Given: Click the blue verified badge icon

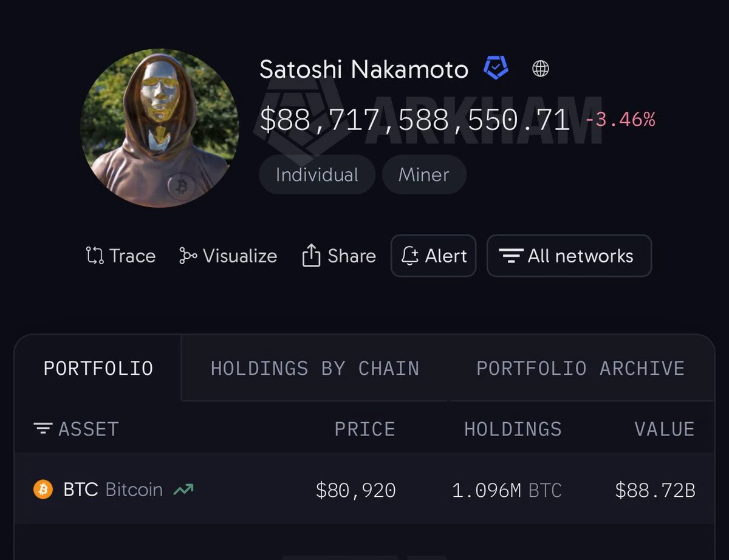Looking at the screenshot, I should coord(496,68).
